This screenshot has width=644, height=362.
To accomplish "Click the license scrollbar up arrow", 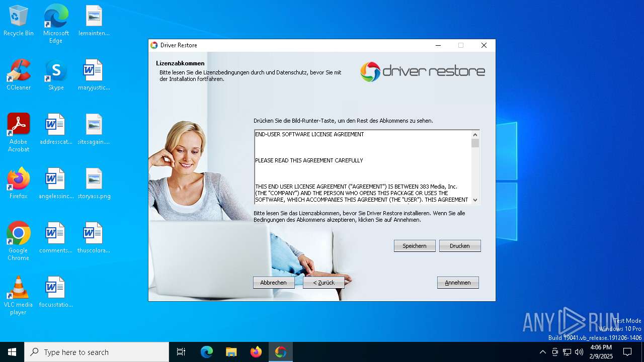I will click(x=475, y=135).
